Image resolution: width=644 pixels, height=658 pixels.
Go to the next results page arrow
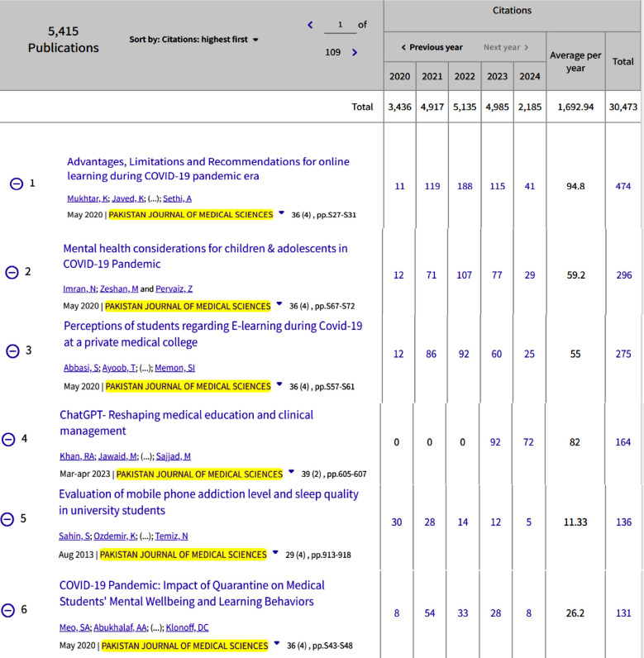(x=355, y=52)
